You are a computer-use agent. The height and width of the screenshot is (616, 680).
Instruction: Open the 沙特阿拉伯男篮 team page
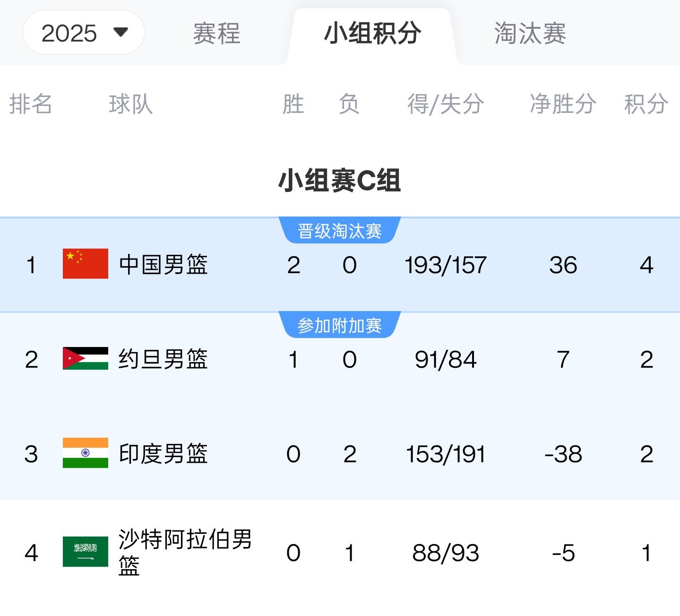(185, 552)
